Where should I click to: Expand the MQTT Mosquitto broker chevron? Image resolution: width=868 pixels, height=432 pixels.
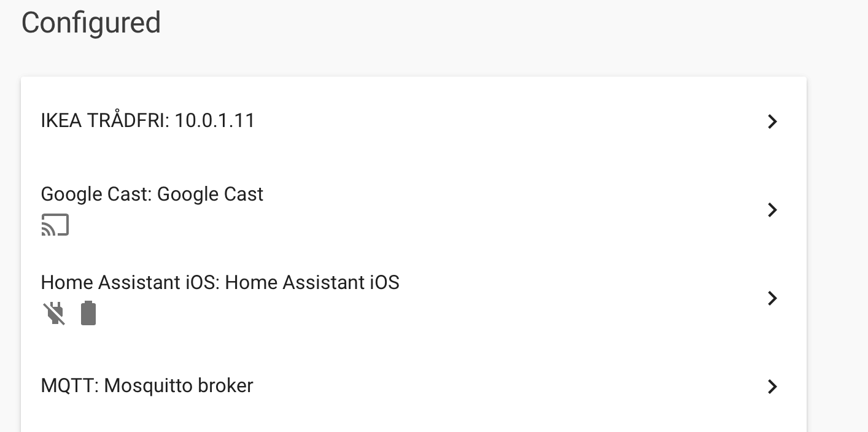pyautogui.click(x=772, y=387)
